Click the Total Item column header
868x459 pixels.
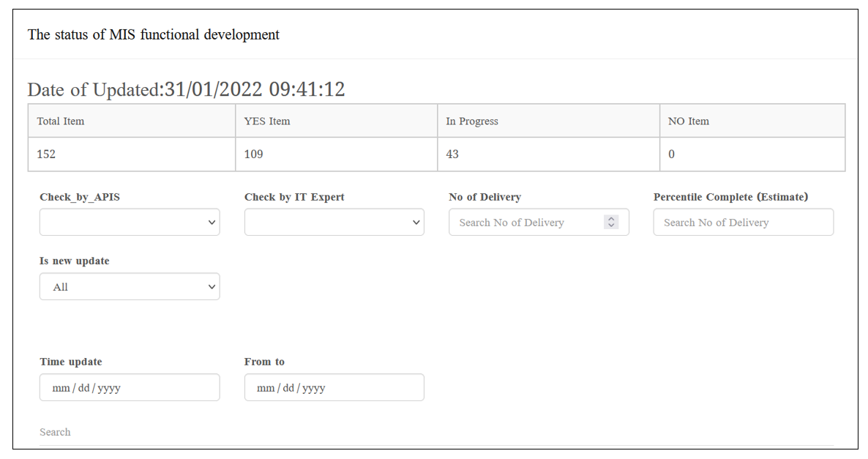pos(61,122)
